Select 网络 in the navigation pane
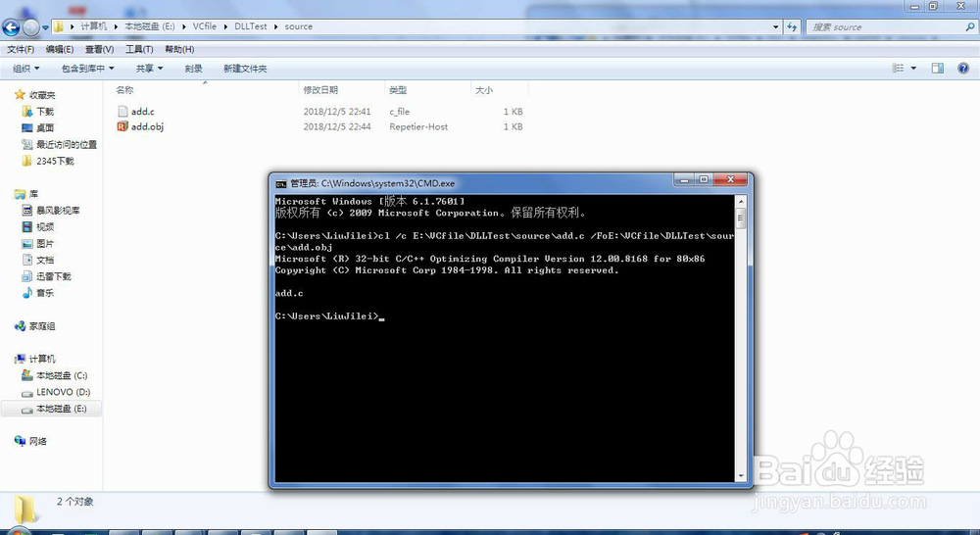This screenshot has width=980, height=535. [37, 441]
